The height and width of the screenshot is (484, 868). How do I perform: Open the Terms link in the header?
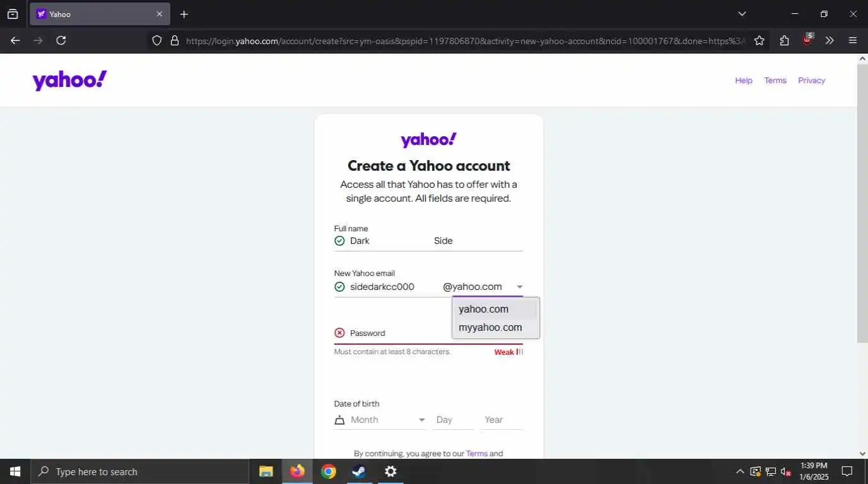pyautogui.click(x=775, y=80)
